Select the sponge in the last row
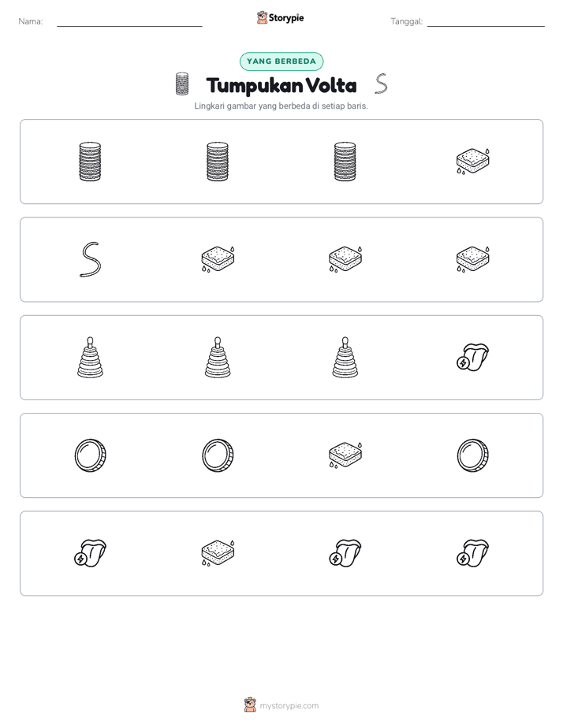This screenshot has width=563, height=728. pyautogui.click(x=218, y=553)
